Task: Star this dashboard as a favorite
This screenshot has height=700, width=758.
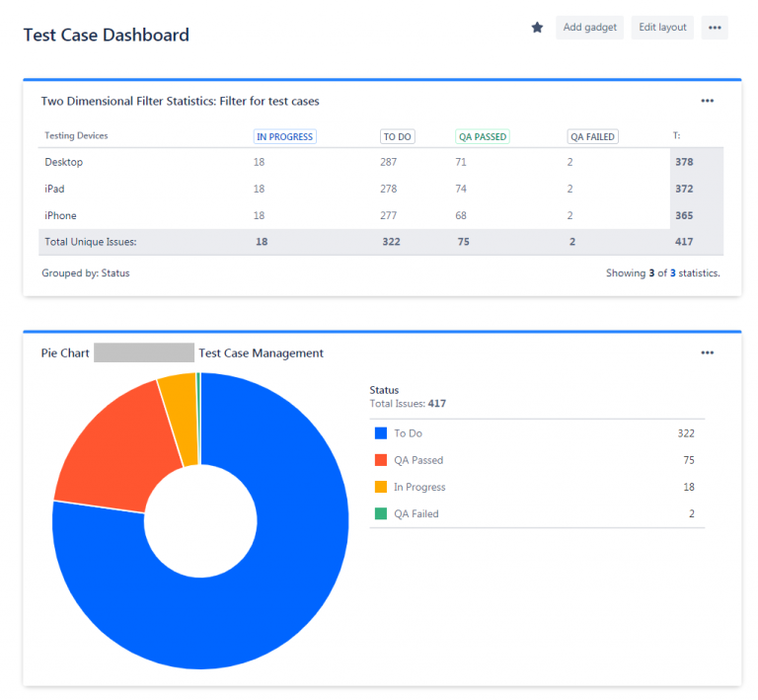Action: click(x=537, y=28)
